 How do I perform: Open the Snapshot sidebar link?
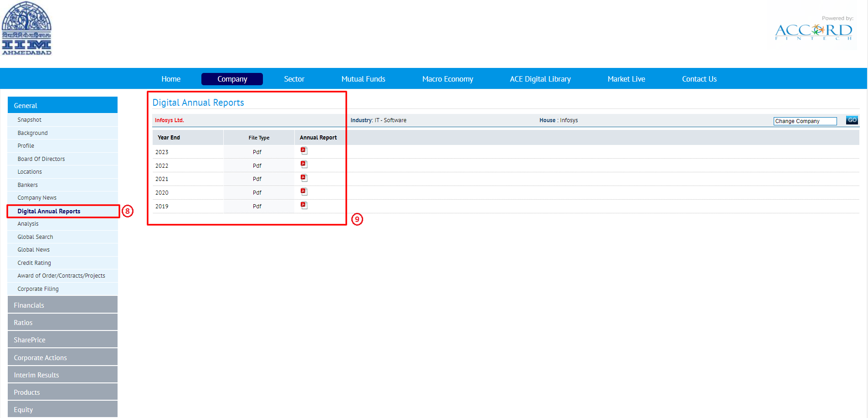(x=29, y=120)
